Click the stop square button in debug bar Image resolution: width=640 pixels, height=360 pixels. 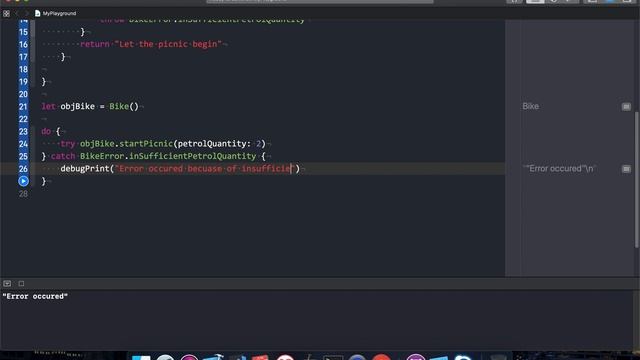click(21, 283)
